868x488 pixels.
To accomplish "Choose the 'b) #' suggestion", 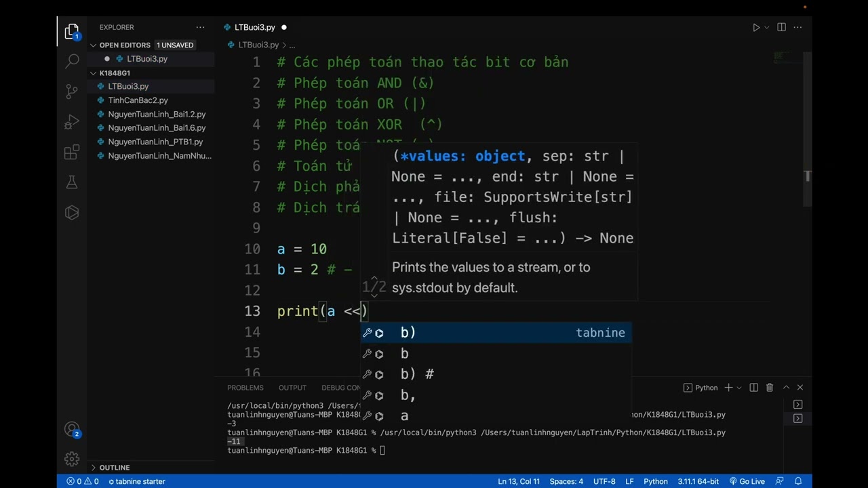I will 496,374.
